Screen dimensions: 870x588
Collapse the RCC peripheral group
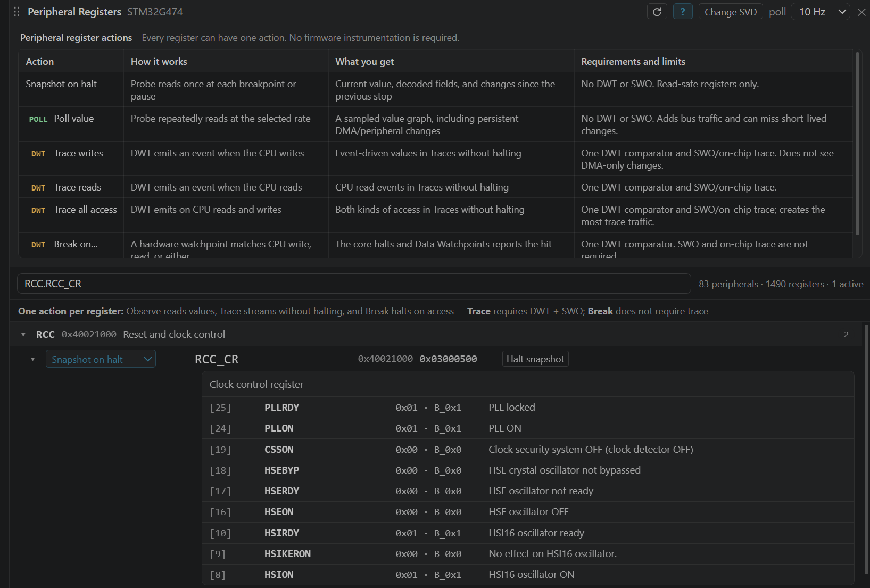coord(23,335)
